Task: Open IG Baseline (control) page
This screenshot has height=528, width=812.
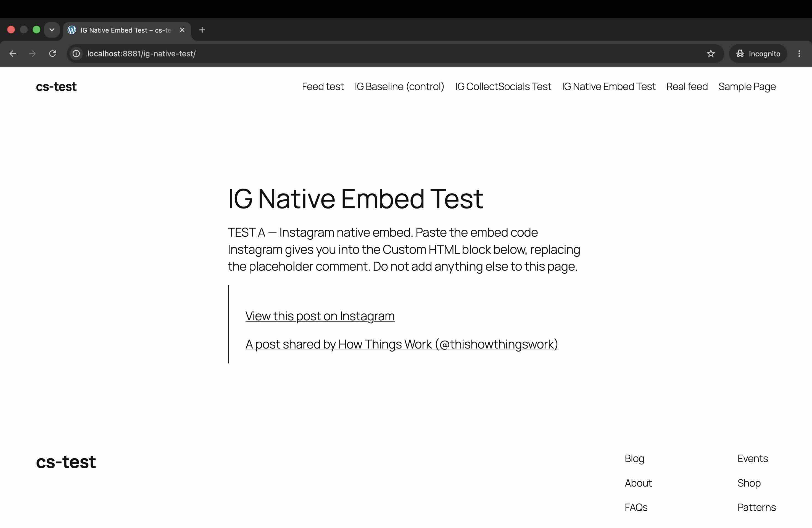Action: click(x=400, y=87)
